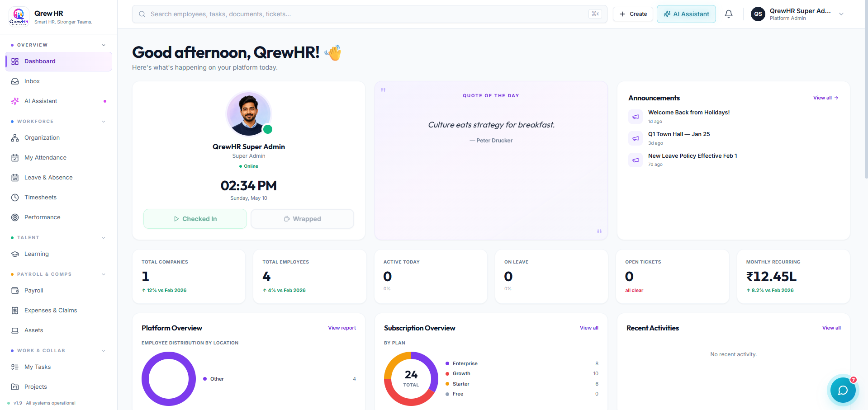The width and height of the screenshot is (868, 410).
Task: Open My Tasks in sidebar
Action: pos(59,367)
